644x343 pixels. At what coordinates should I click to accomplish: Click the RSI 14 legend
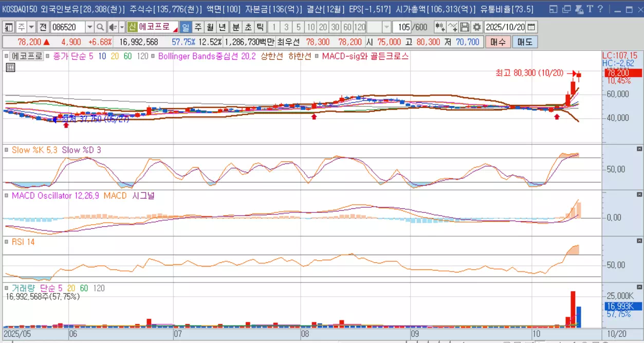point(23,242)
